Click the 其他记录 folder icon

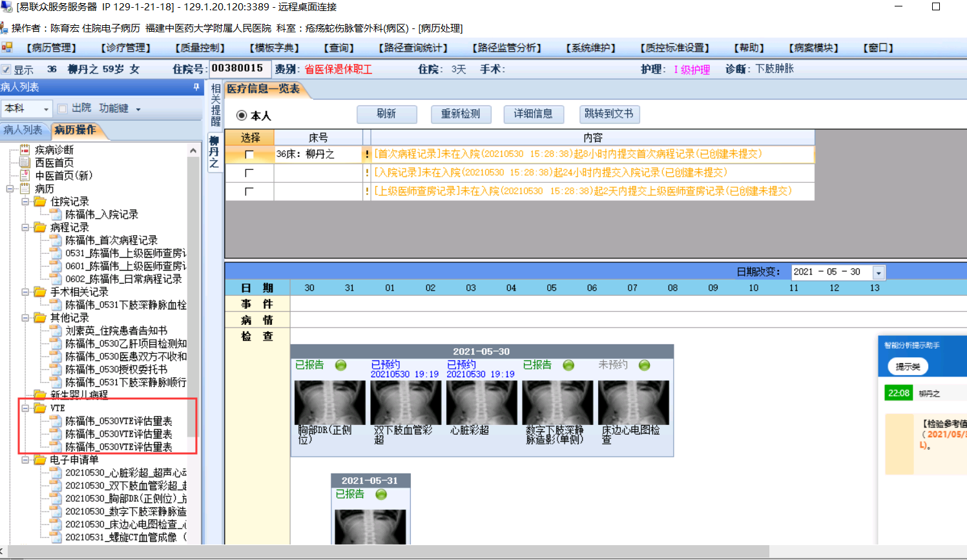40,318
